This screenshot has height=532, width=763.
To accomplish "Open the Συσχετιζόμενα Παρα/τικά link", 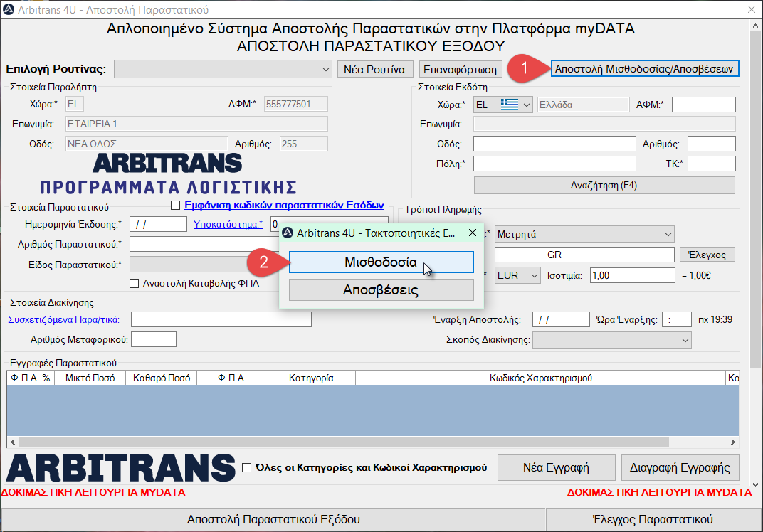I will [64, 319].
